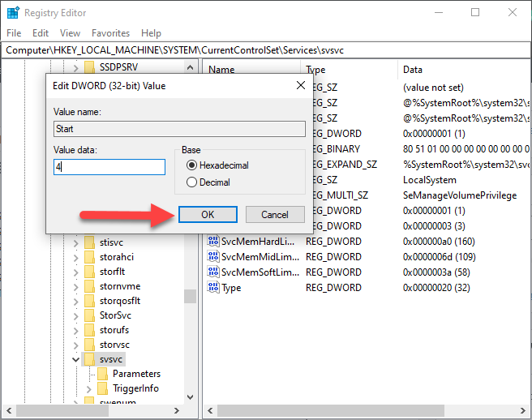Viewport: 532px width, 420px height.
Task: Click the svsvc folder icon in tree
Action: pos(90,359)
